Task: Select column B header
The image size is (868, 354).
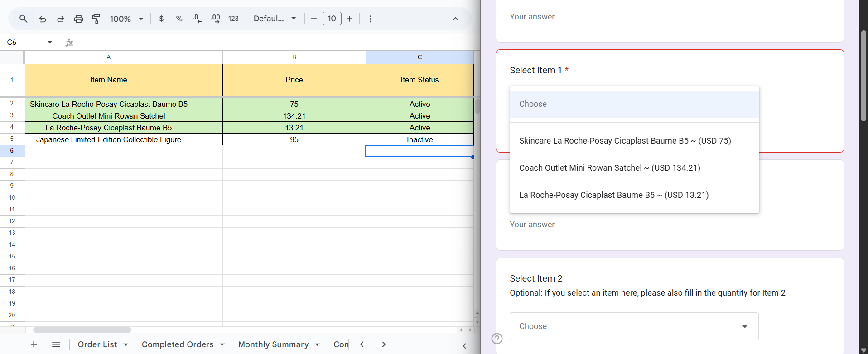Action: 294,57
